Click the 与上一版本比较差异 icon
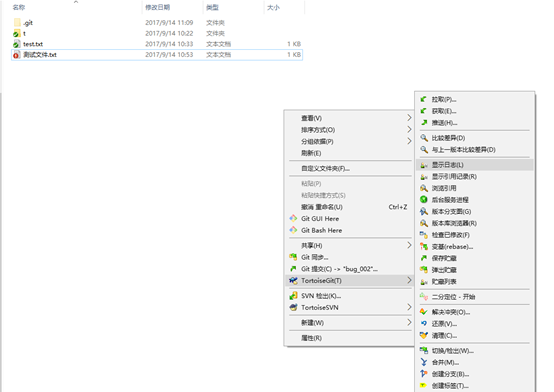The image size is (554, 392). coord(424,150)
